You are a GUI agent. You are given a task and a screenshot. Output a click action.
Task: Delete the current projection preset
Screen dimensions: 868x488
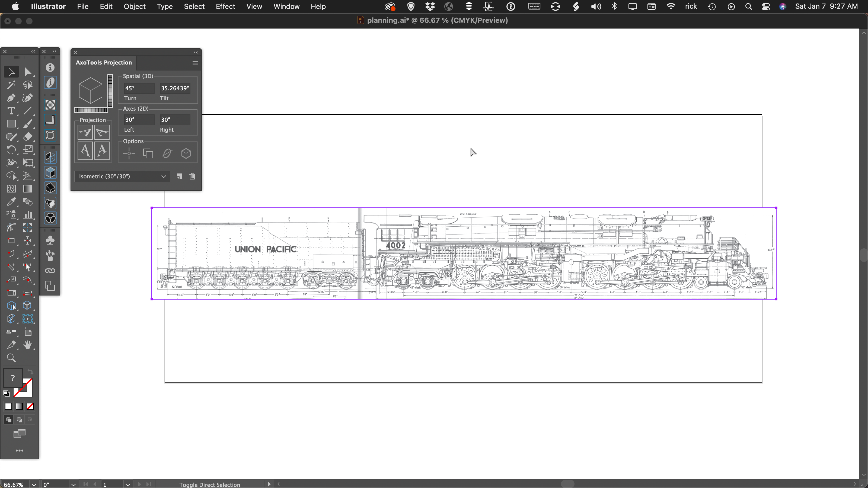[193, 176]
